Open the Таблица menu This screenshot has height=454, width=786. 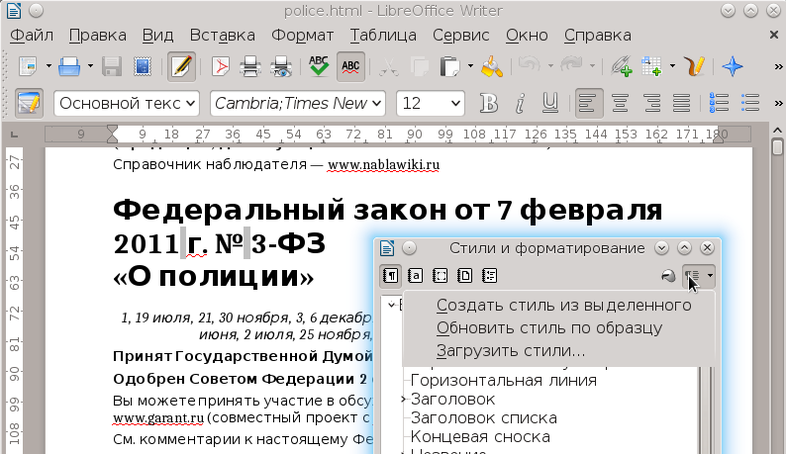(x=383, y=36)
